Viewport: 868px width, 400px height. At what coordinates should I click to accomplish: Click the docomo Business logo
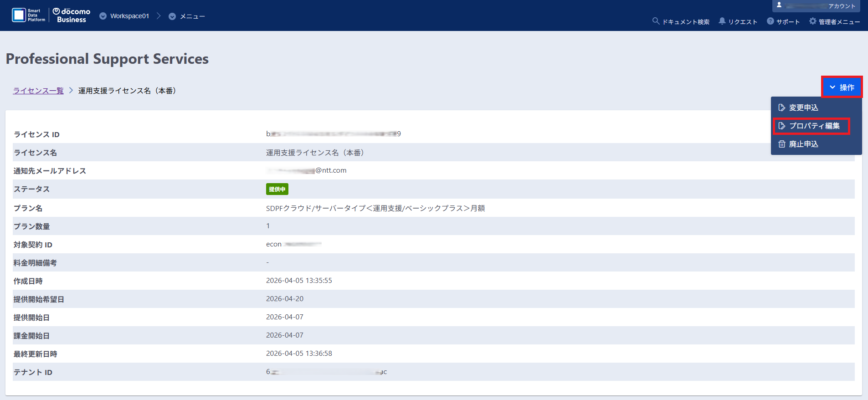click(72, 15)
